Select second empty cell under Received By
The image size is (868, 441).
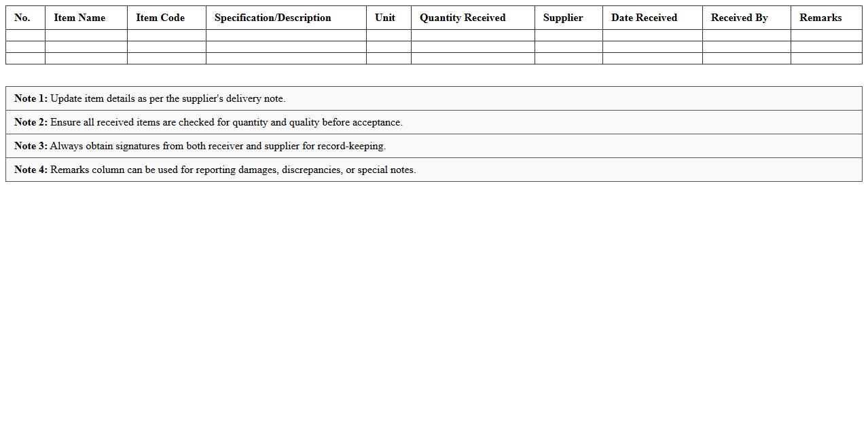[746, 47]
